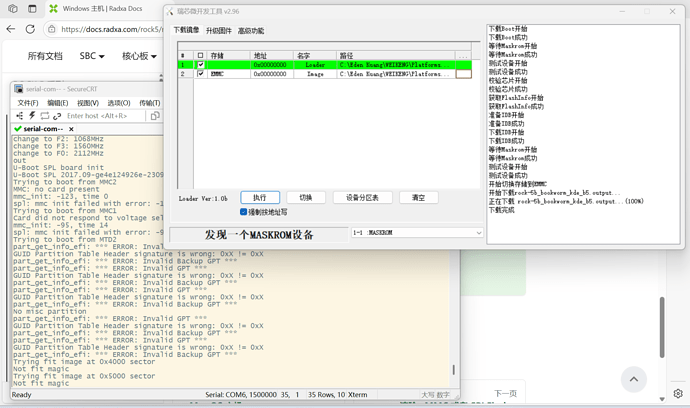This screenshot has height=408, width=690.
Task: Switch to 高级功能 tab
Action: coord(251,30)
